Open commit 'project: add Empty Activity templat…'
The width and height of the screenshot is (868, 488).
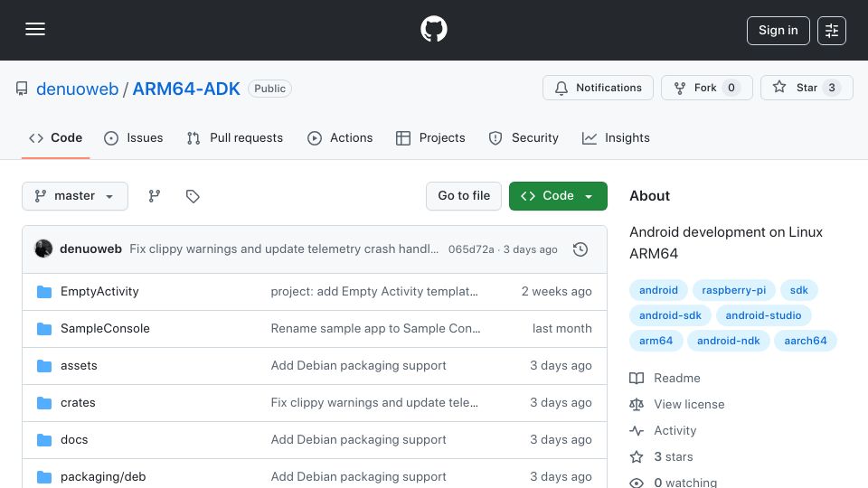(x=374, y=292)
